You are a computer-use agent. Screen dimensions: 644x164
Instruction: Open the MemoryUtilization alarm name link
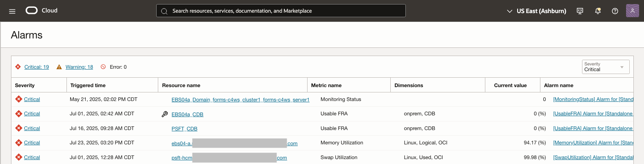(x=593, y=143)
